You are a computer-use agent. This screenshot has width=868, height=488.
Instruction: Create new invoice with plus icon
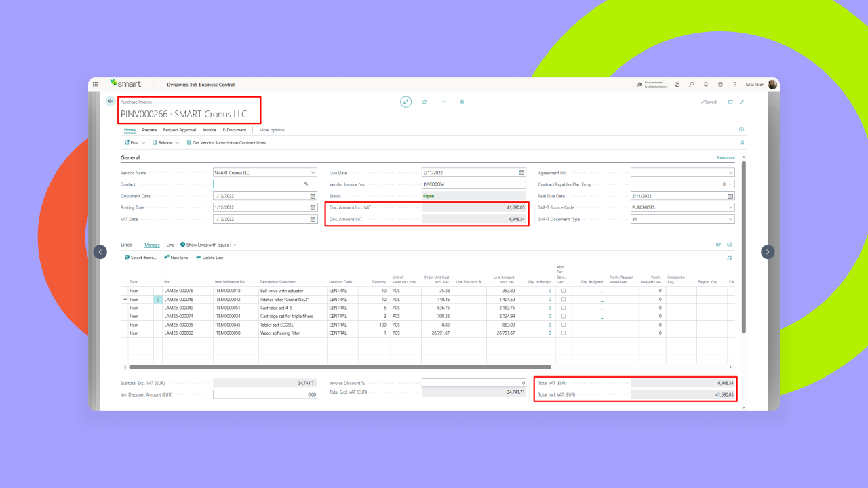(x=443, y=102)
